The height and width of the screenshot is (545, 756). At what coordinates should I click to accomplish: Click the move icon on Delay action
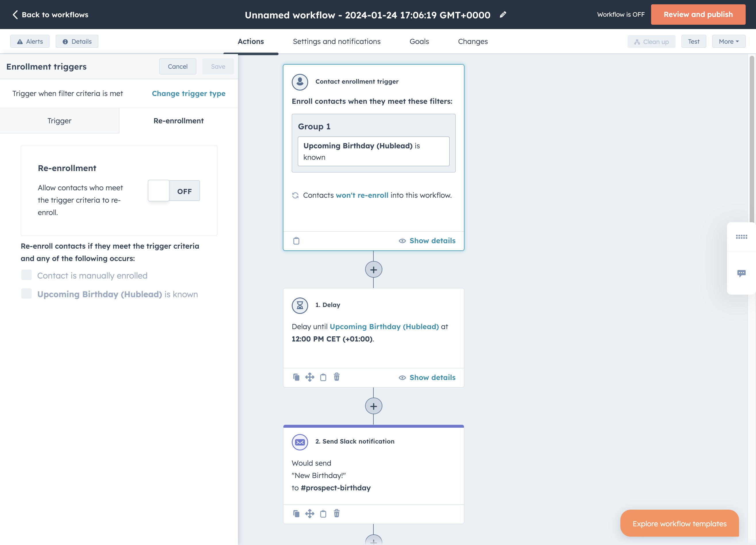coord(310,377)
